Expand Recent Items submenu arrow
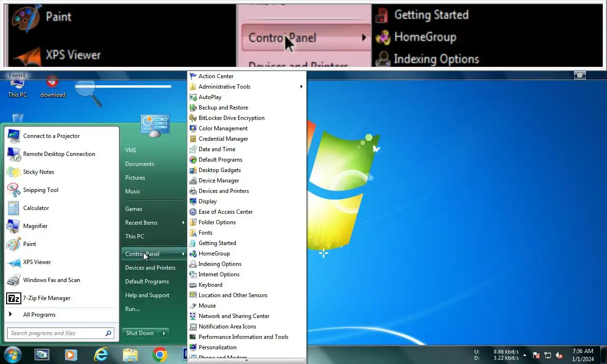Viewport: 607px width, 364px height. coord(183,223)
